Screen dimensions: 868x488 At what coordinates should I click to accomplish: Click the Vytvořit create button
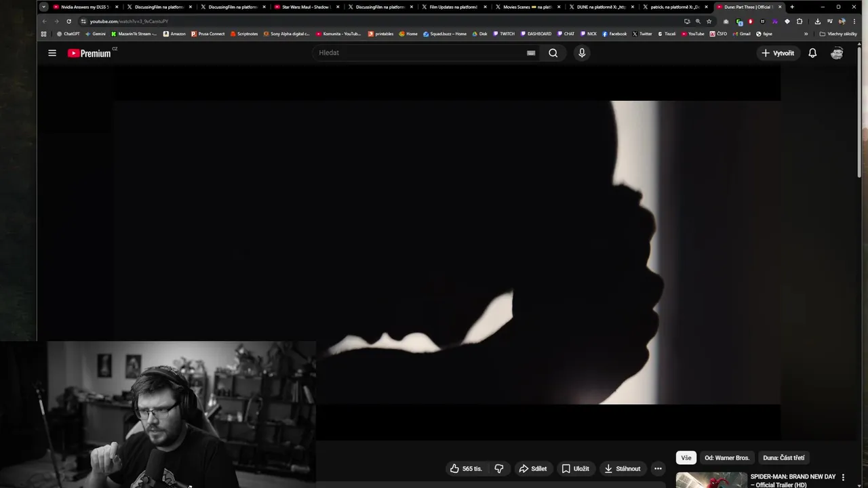click(x=777, y=53)
